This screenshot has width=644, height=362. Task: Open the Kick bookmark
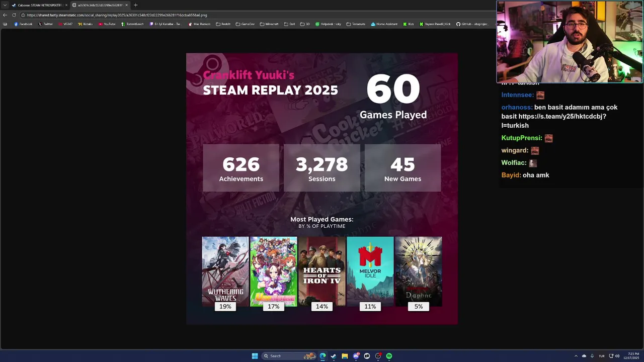(409, 24)
